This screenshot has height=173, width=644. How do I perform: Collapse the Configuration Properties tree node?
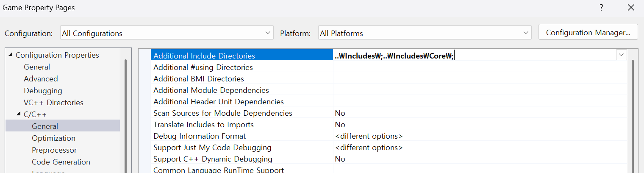click(11, 55)
